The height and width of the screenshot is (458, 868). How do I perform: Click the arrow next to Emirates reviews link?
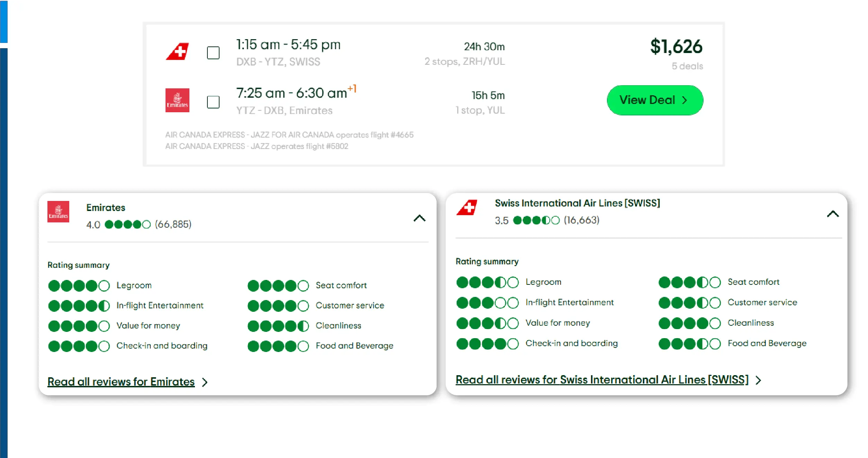(205, 382)
